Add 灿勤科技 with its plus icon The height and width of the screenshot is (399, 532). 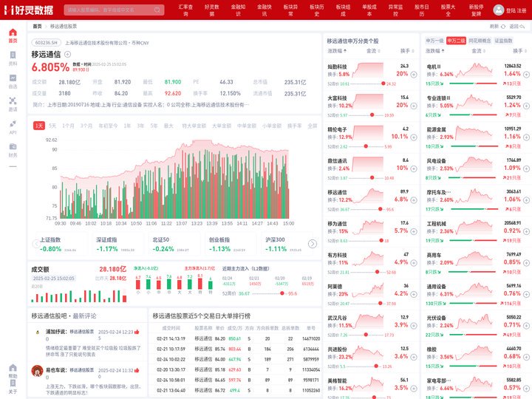[x=414, y=75]
